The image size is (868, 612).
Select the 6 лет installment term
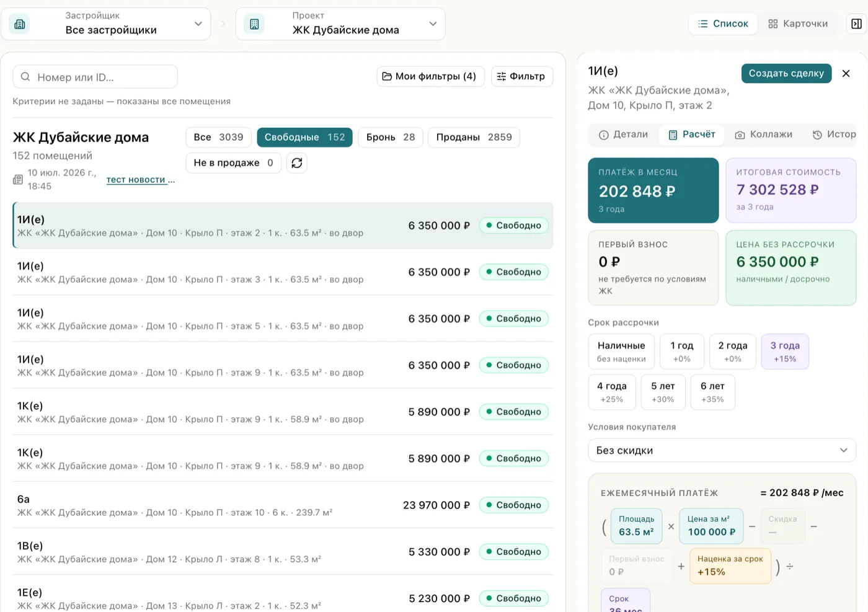[712, 392]
